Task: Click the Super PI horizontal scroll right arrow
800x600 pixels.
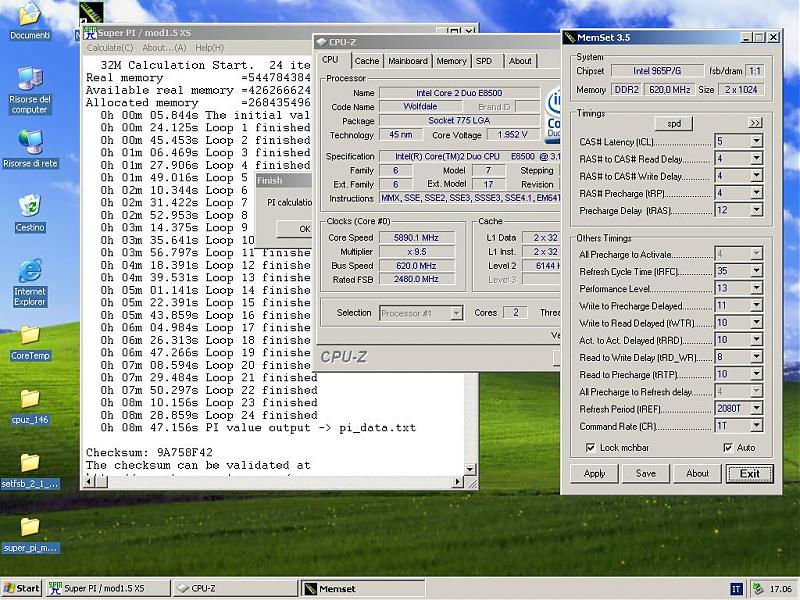Action: pyautogui.click(x=458, y=481)
